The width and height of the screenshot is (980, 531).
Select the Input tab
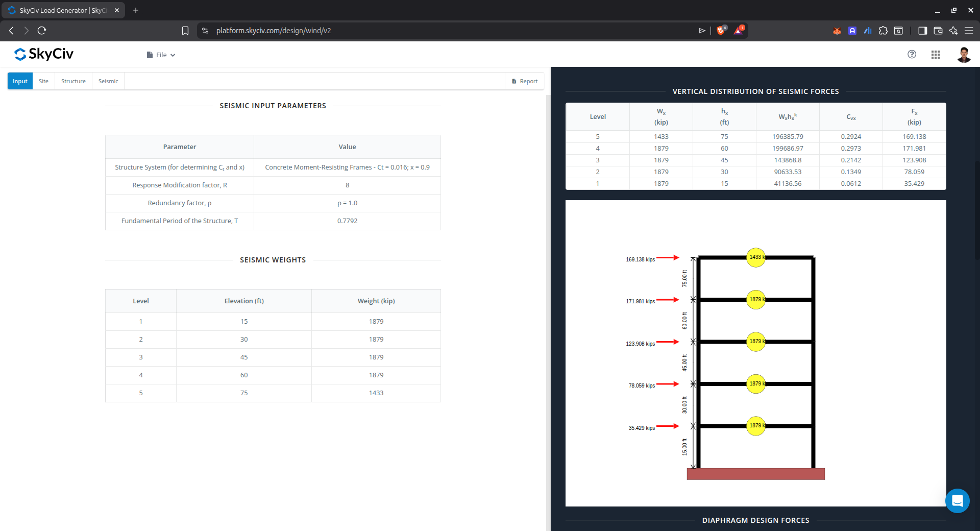click(20, 81)
